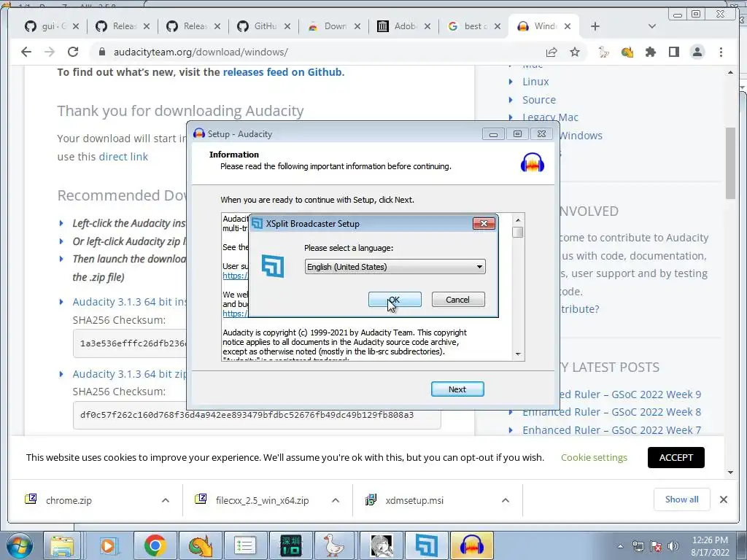Show all downloads
The height and width of the screenshot is (560, 747).
[x=682, y=499]
